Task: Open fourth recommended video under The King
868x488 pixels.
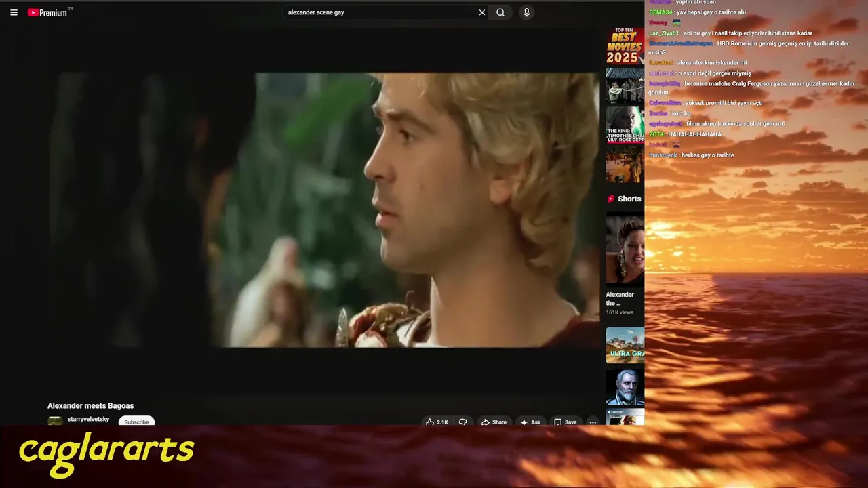Action: pyautogui.click(x=625, y=164)
